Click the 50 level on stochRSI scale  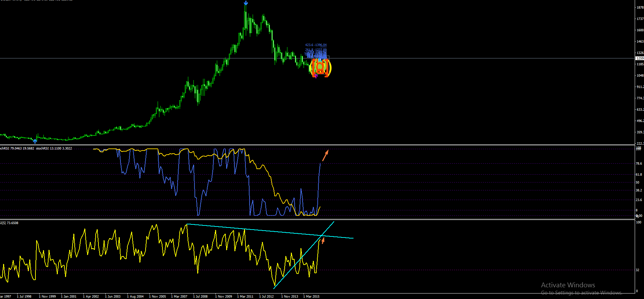(638, 182)
